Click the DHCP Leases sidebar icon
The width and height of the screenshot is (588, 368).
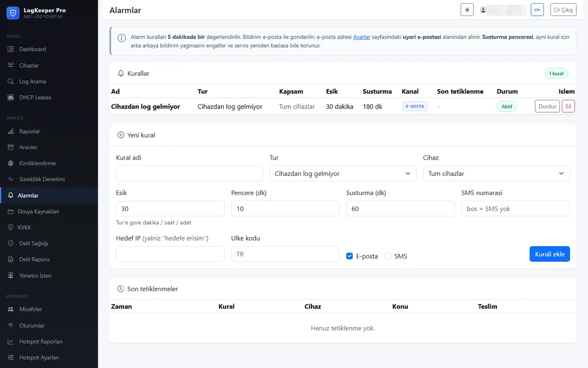(11, 98)
